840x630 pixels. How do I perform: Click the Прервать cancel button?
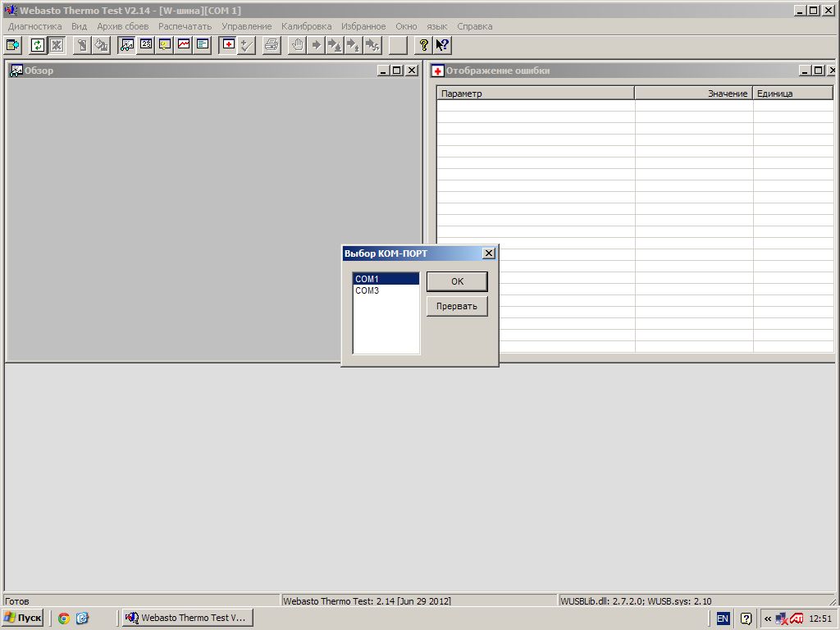coord(457,307)
